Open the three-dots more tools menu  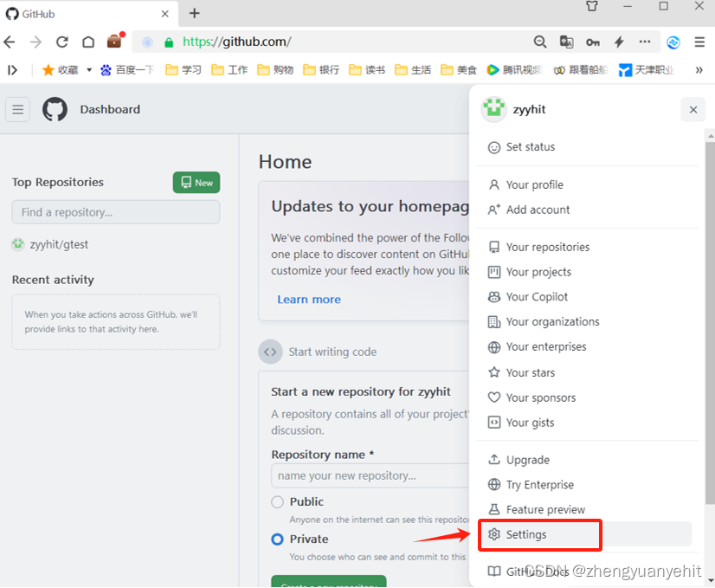[x=645, y=42]
